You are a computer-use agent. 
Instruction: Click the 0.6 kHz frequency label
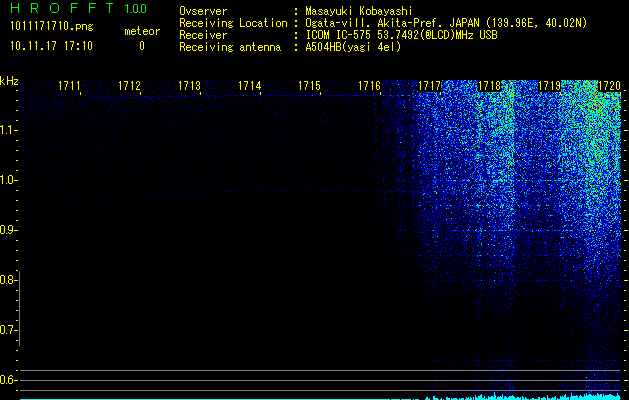[7, 380]
